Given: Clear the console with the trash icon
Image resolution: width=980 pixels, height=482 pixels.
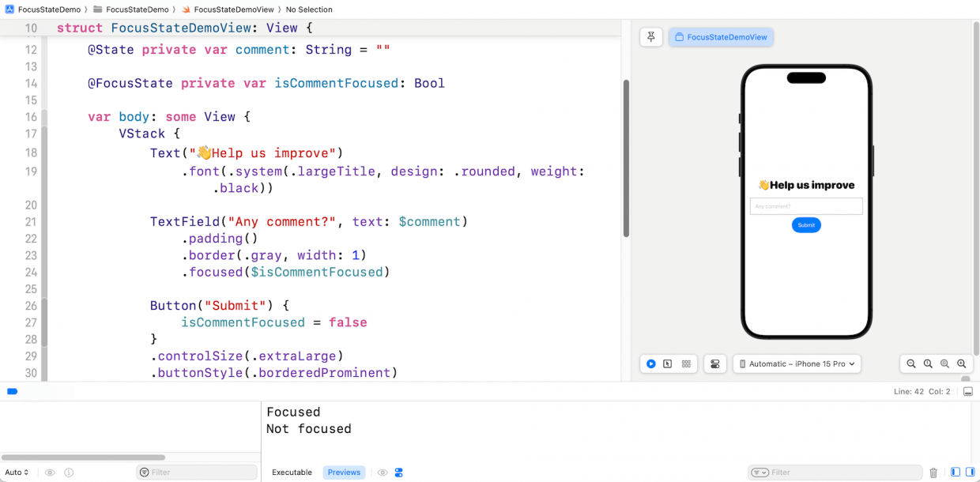Looking at the screenshot, I should point(935,473).
